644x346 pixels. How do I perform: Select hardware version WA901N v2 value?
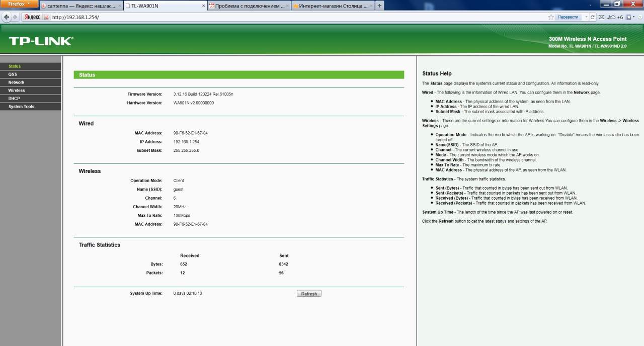click(x=194, y=103)
